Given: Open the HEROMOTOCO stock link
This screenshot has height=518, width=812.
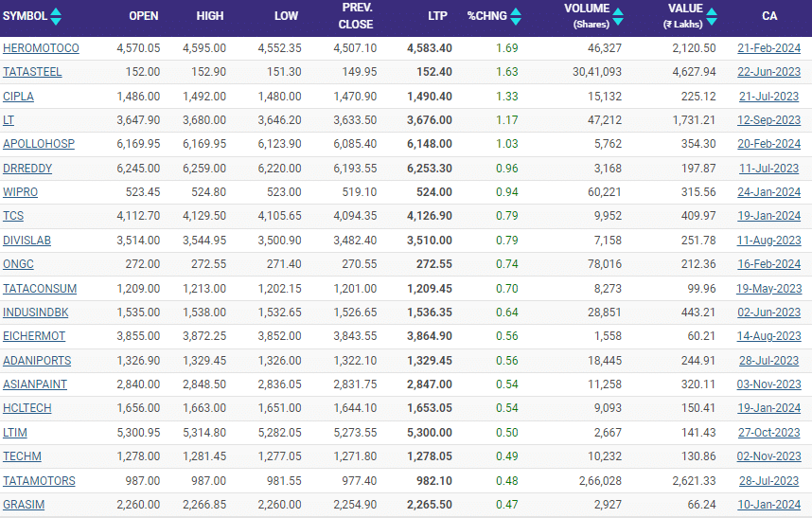Looking at the screenshot, I should coord(41,47).
